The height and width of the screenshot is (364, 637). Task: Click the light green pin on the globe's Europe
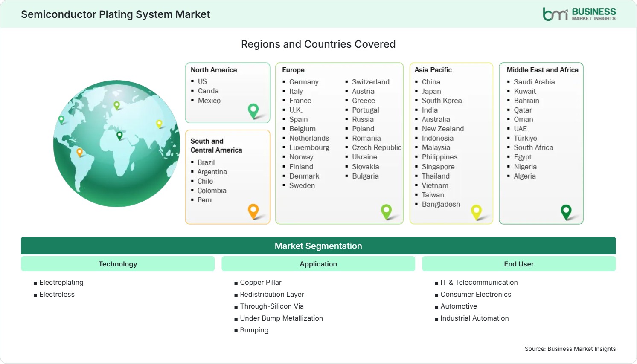tap(116, 105)
